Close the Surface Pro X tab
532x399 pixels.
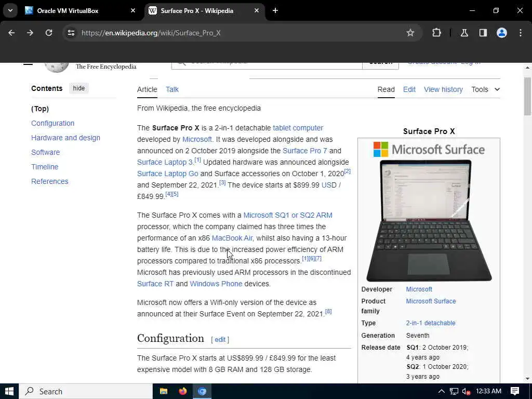pyautogui.click(x=257, y=10)
